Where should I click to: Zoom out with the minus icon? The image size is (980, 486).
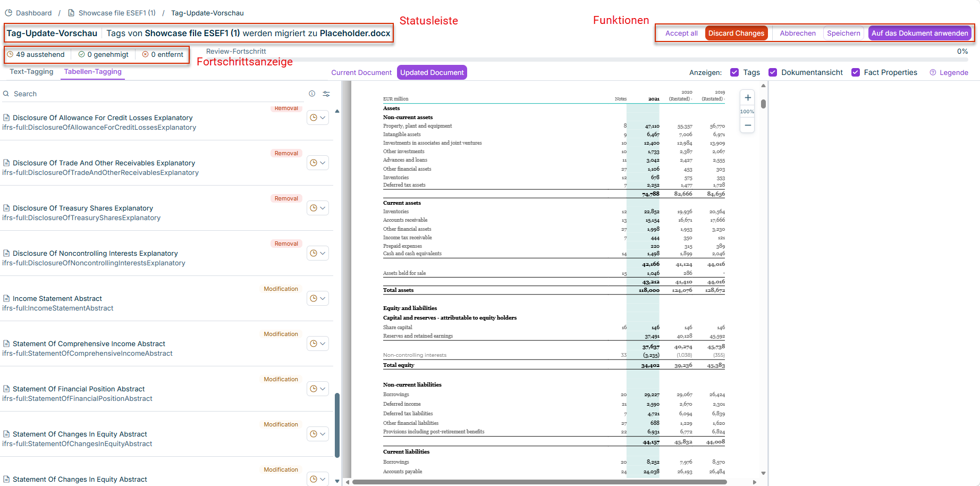tap(748, 125)
